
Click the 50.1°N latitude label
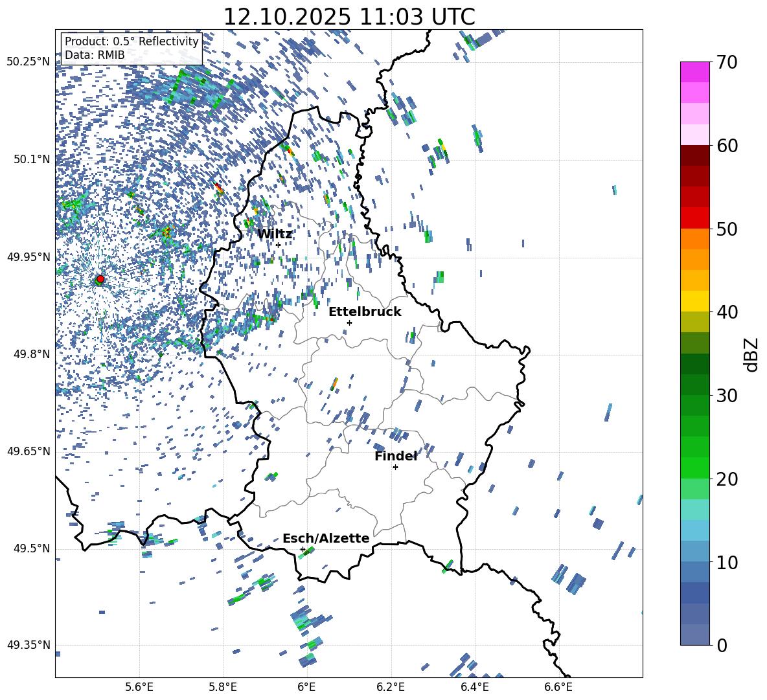coord(32,159)
